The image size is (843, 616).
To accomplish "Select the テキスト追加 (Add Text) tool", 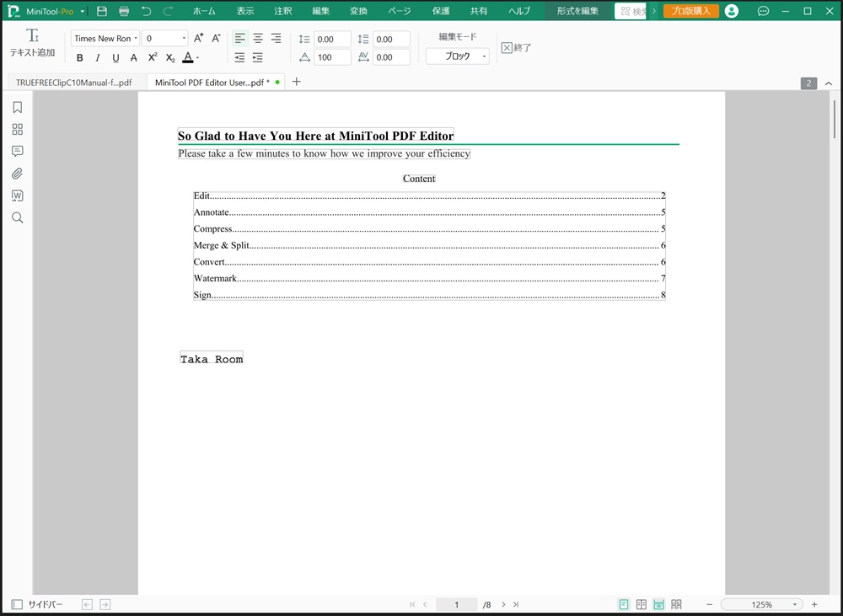I will click(32, 43).
